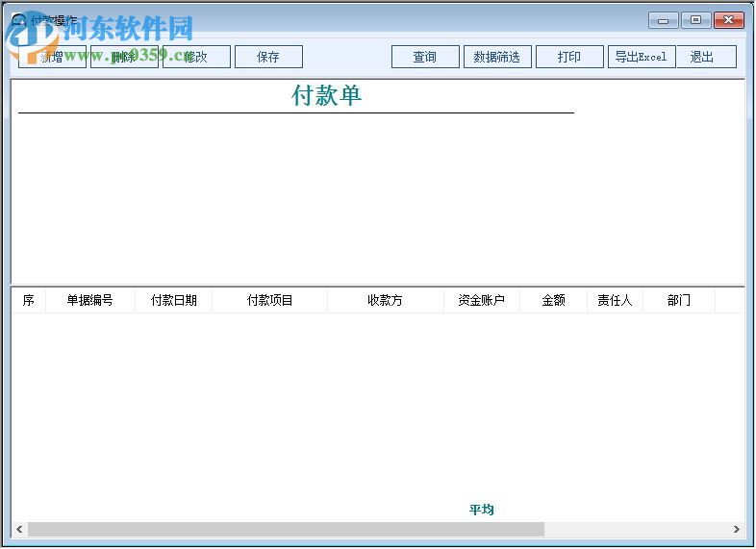Click the 金额 column header
Screen dimensions: 756x549
click(553, 300)
